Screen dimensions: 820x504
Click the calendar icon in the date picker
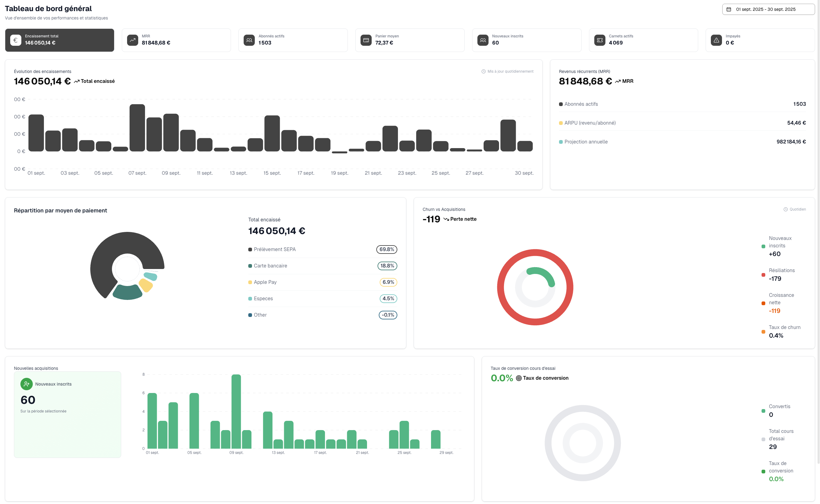point(729,9)
